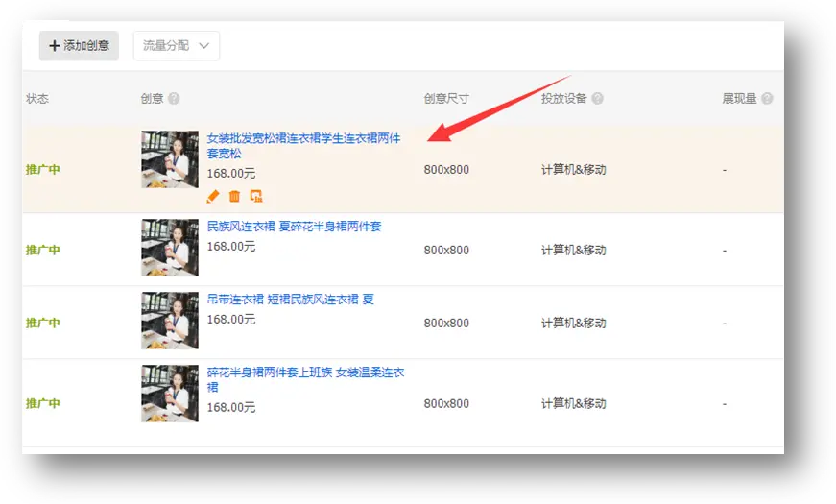Select thumbnail of 民族风连衣裙 creative

170,248
